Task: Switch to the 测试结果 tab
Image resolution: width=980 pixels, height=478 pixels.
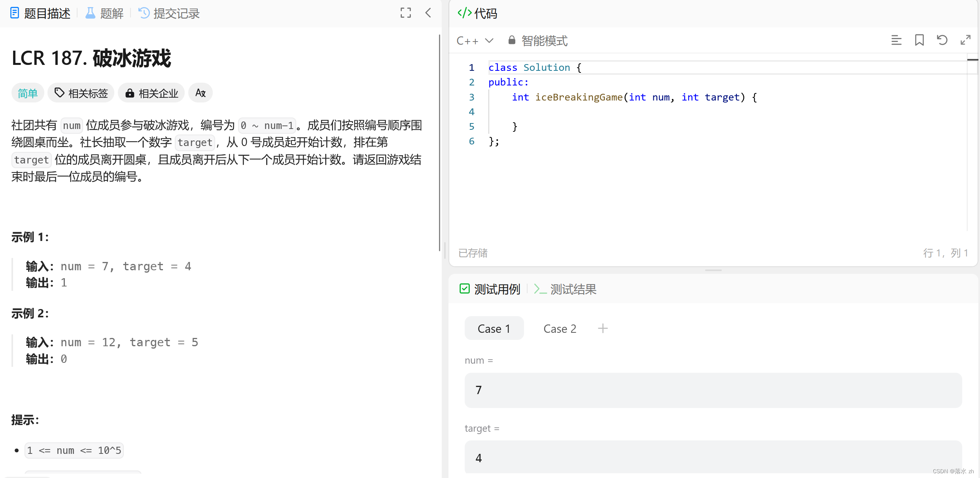Action: 566,289
